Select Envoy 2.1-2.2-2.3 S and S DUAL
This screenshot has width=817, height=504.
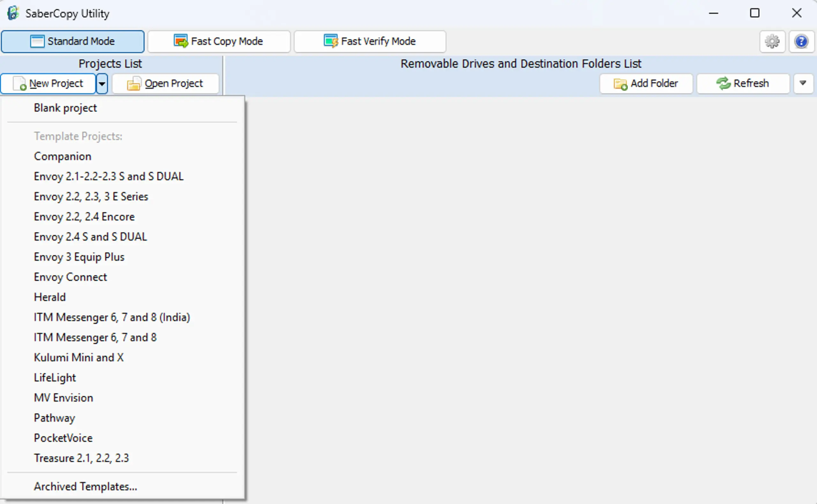point(123,176)
